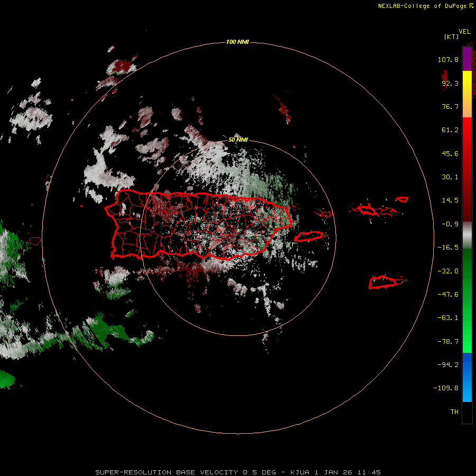Select the 107.8 scale value

coord(448,59)
